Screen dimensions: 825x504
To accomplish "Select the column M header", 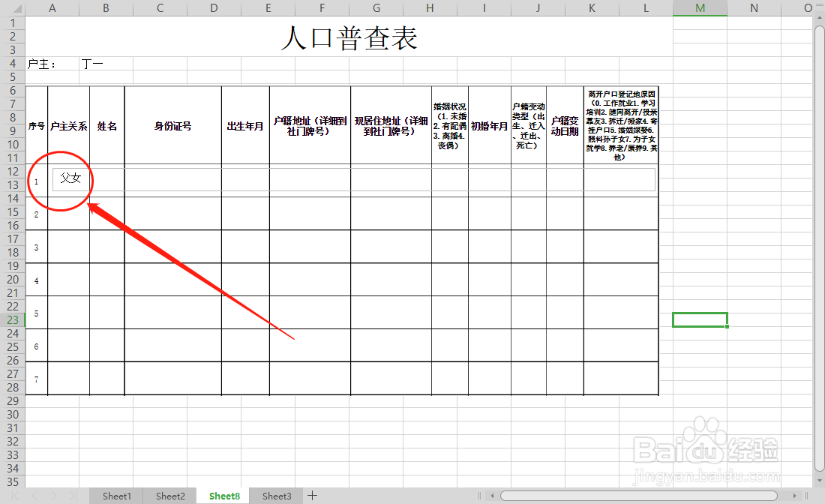I will [700, 7].
